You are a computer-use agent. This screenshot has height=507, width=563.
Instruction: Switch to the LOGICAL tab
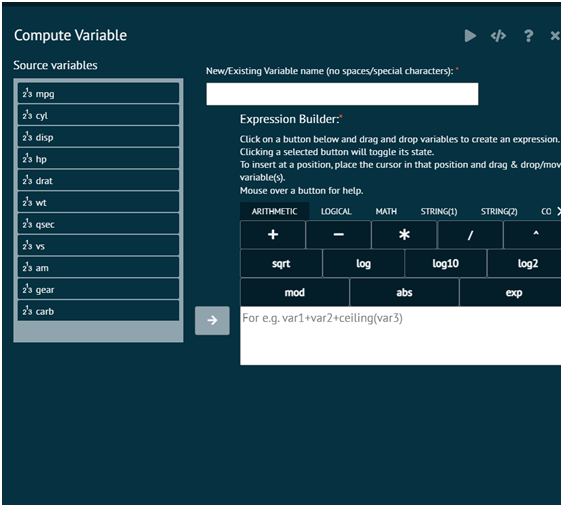pyautogui.click(x=336, y=211)
